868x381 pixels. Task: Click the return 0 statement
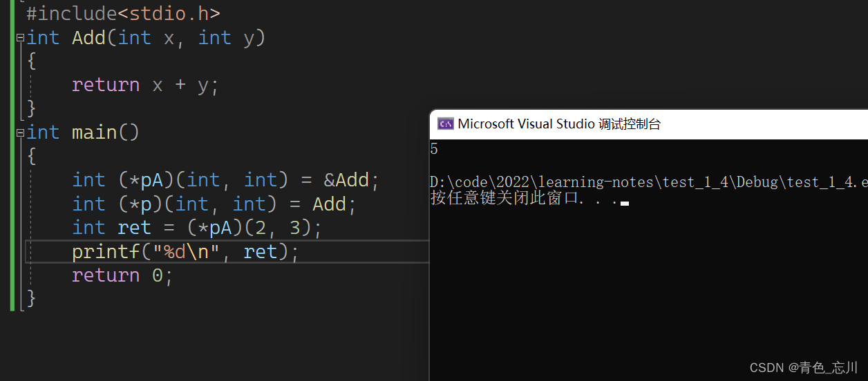(x=122, y=275)
